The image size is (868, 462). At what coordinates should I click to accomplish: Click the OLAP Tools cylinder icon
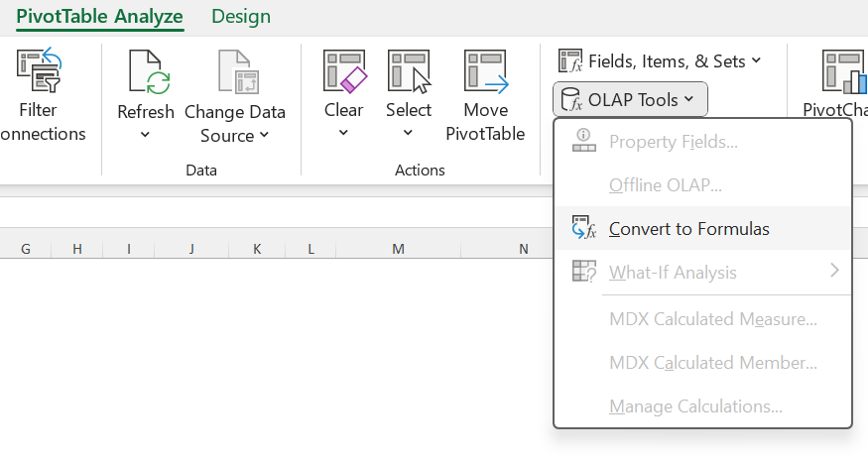click(571, 100)
